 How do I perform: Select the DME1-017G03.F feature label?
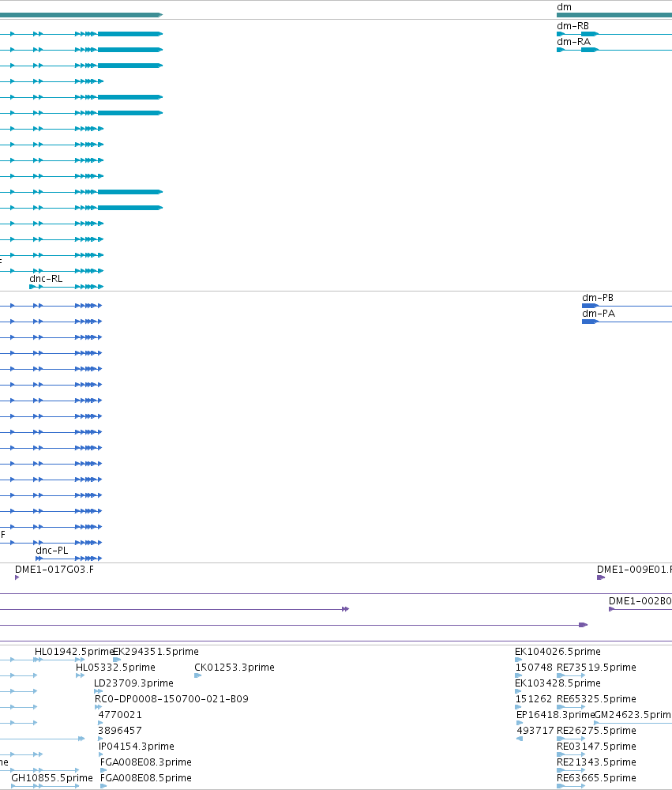click(54, 570)
